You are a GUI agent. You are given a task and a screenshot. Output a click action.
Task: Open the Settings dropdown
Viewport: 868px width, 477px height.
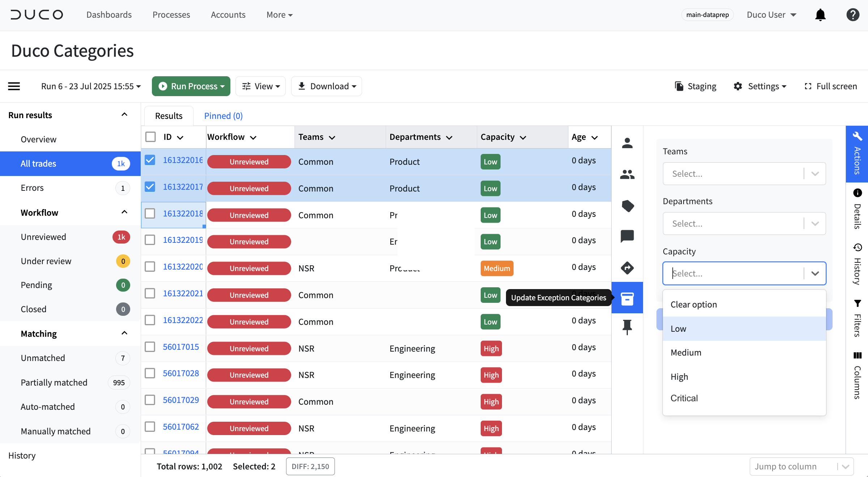[x=760, y=86]
